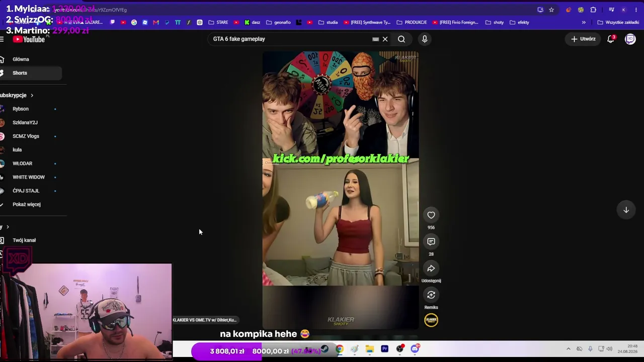Open the on-screen keyboard icon in search
This screenshot has height=362, width=644.
(375, 39)
